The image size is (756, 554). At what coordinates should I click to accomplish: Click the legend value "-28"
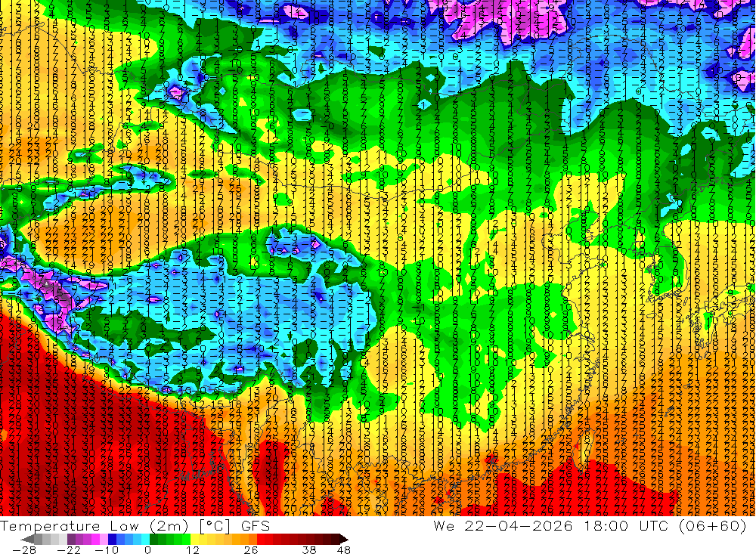(x=24, y=549)
